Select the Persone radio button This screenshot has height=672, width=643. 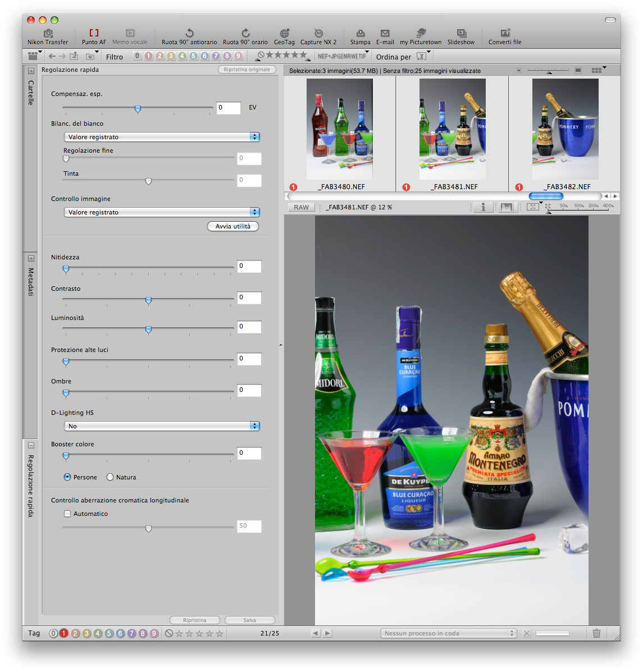click(67, 477)
